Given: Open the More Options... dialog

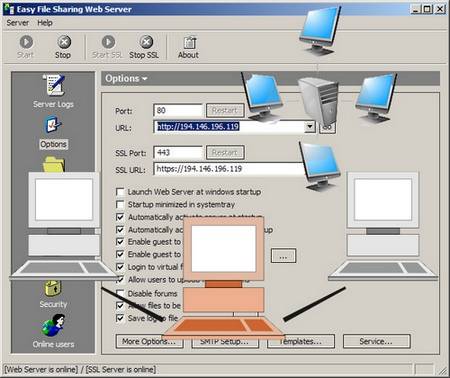Looking at the screenshot, I should pos(150,341).
